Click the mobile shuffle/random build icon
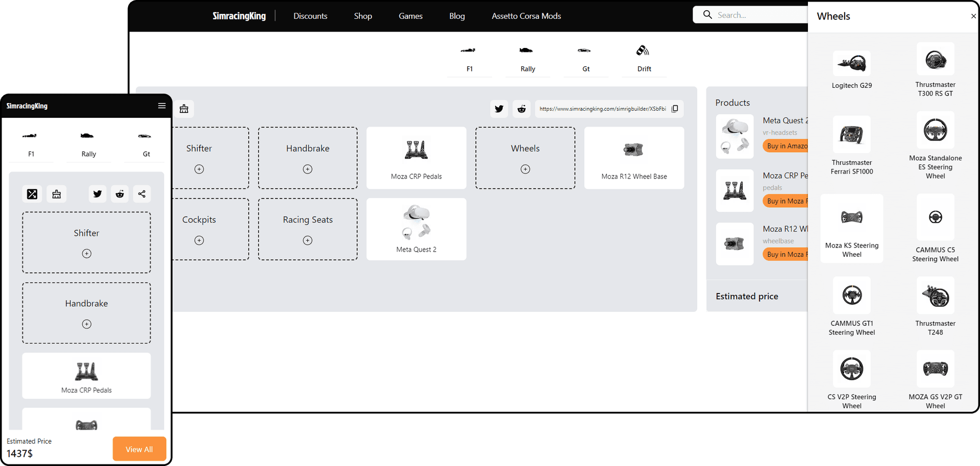Screen dimensions: 980x466 32,194
